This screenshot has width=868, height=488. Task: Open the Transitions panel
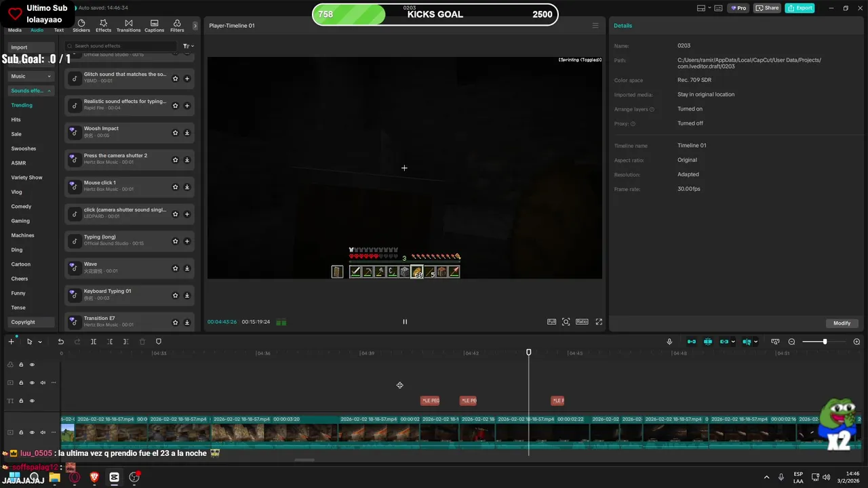(x=128, y=26)
